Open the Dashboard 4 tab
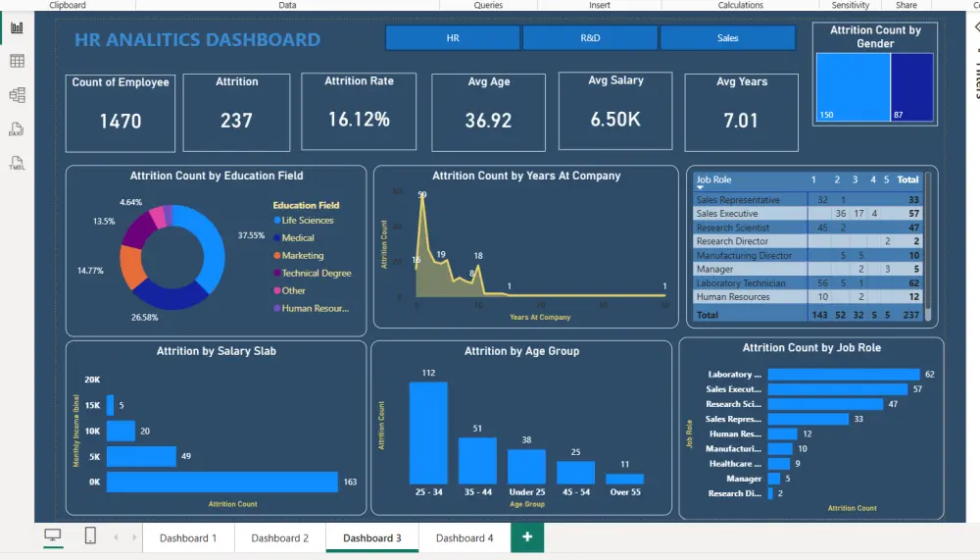 tap(465, 538)
